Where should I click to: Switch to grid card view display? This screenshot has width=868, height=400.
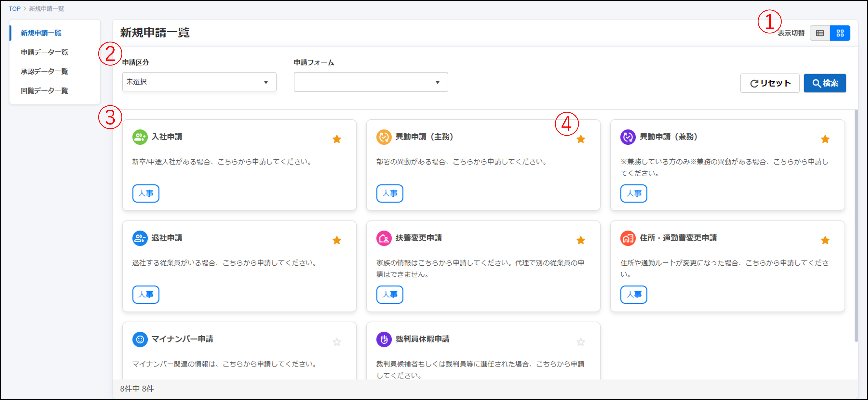pos(840,33)
